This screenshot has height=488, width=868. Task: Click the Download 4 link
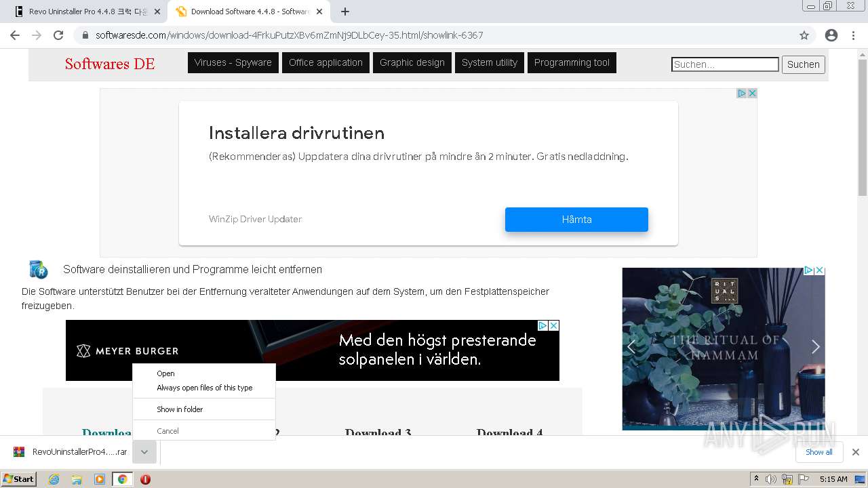click(x=509, y=432)
